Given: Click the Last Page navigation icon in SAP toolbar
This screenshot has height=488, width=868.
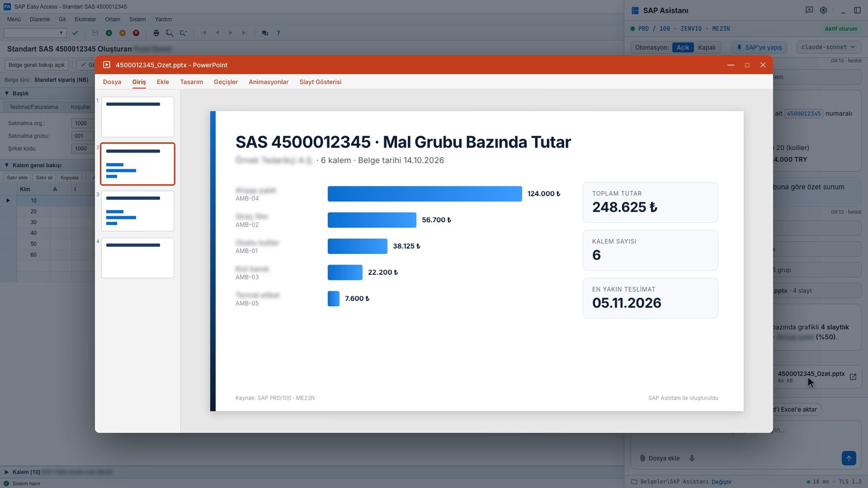Looking at the screenshot, I should (244, 33).
